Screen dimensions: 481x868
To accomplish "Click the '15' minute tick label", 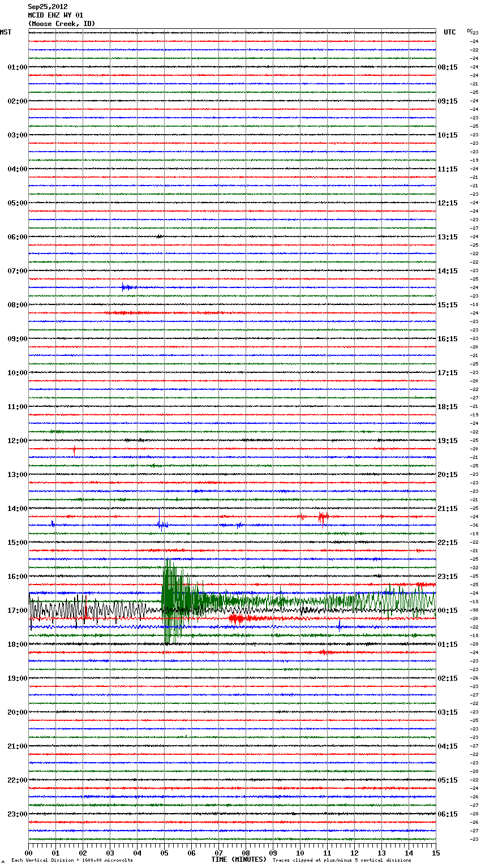I will tap(436, 853).
